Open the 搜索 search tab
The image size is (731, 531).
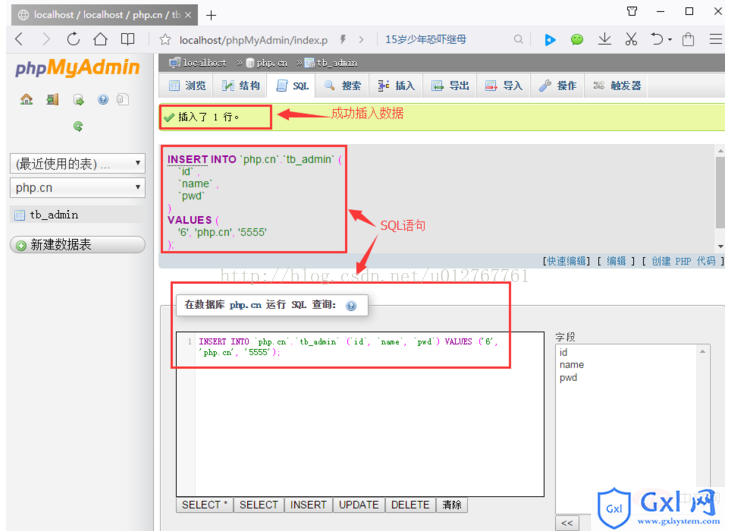(x=343, y=85)
